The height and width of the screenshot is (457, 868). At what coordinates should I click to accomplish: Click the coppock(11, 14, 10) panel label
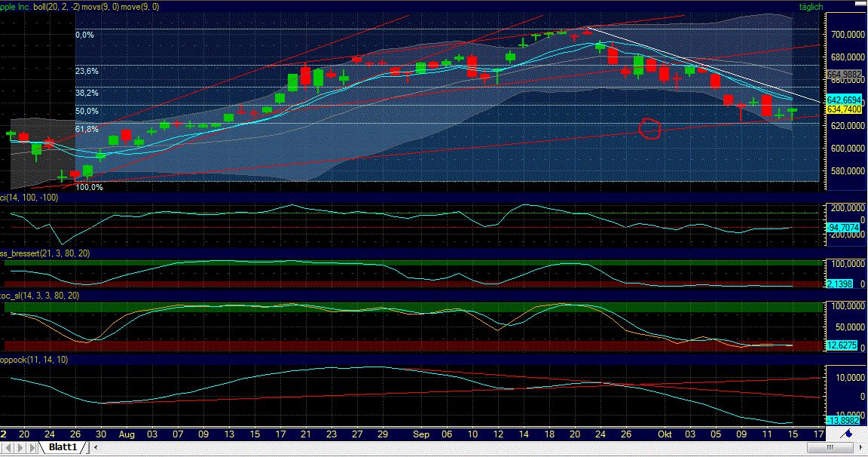click(x=34, y=360)
